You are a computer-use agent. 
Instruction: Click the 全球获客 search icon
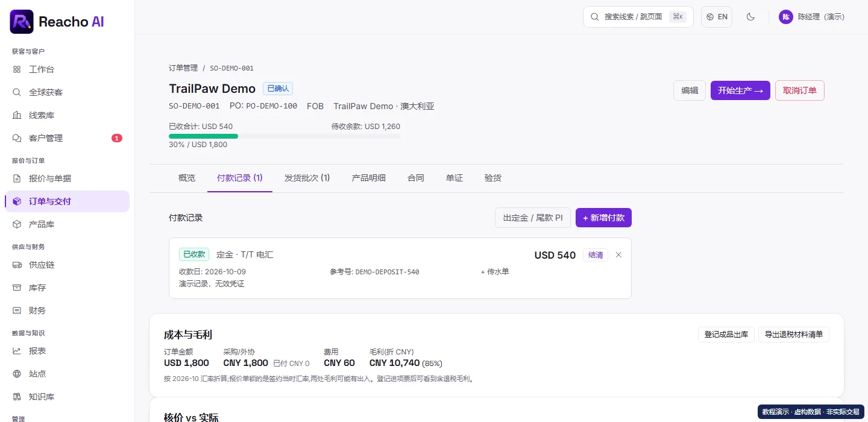coord(17,92)
